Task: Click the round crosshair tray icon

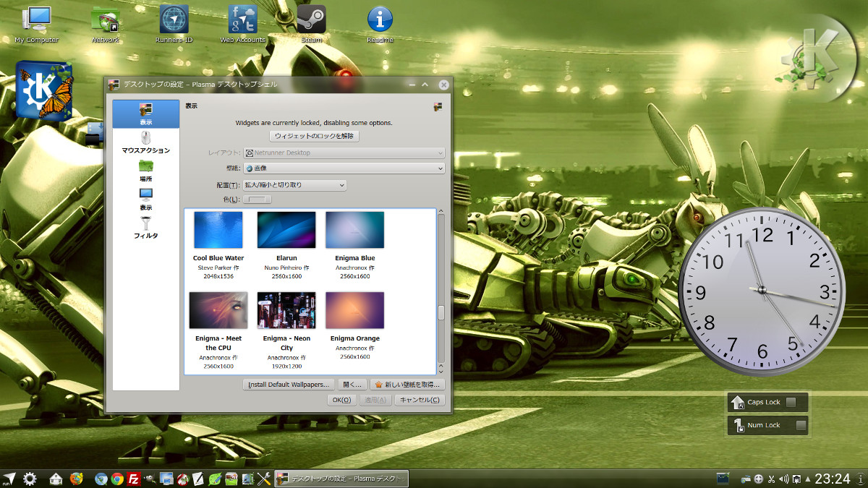Action: tap(759, 479)
